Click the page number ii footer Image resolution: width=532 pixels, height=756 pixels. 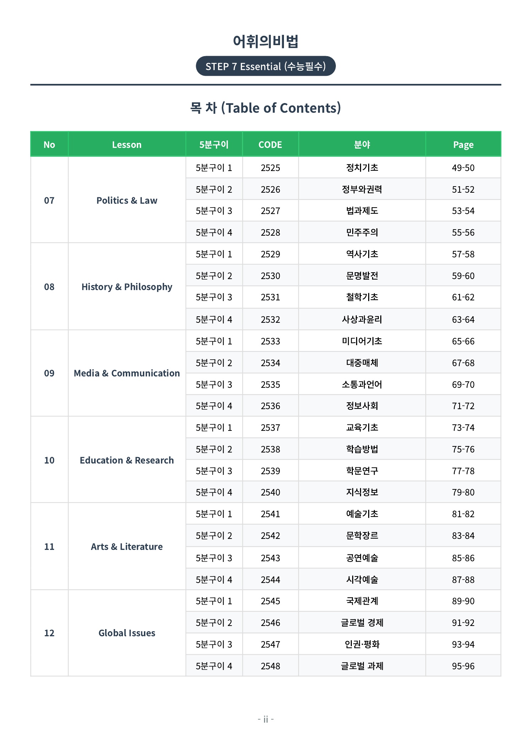[x=265, y=719]
